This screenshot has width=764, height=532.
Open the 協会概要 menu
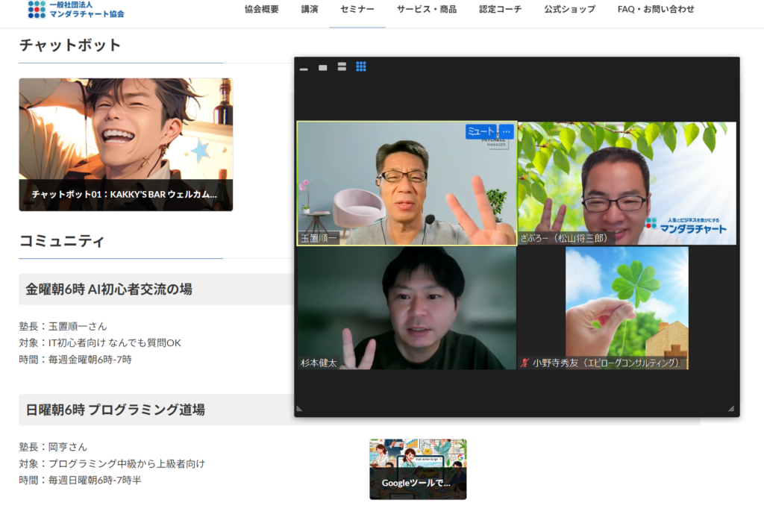(x=261, y=10)
